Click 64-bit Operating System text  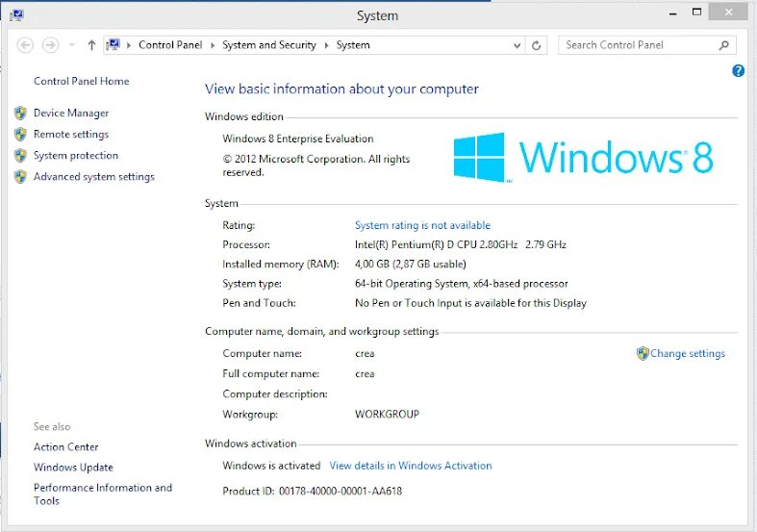[461, 284]
